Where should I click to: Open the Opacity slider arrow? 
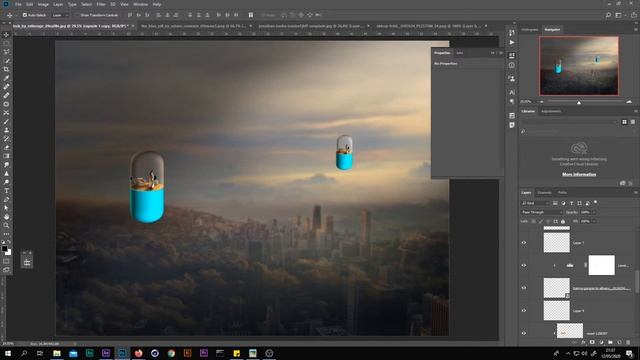(594, 212)
